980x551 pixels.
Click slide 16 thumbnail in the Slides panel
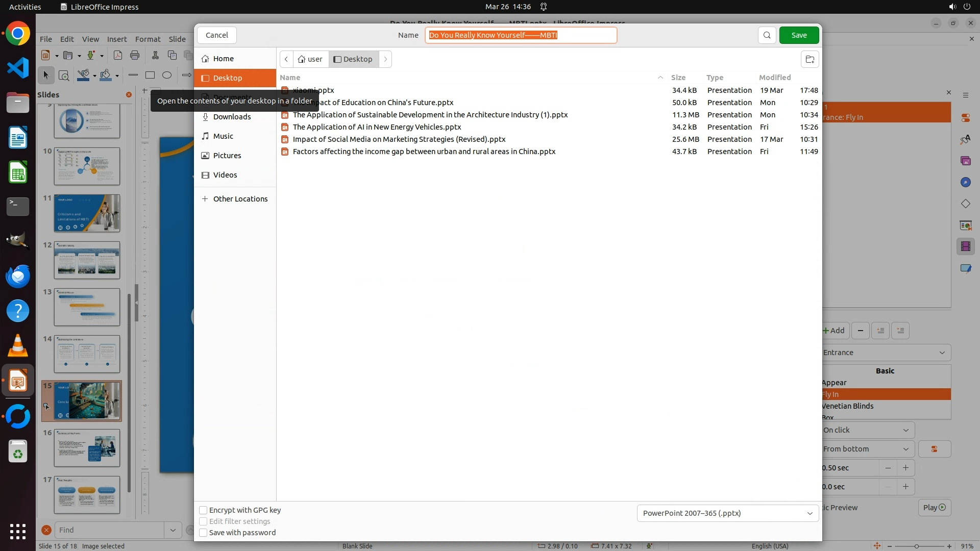pos(87,447)
